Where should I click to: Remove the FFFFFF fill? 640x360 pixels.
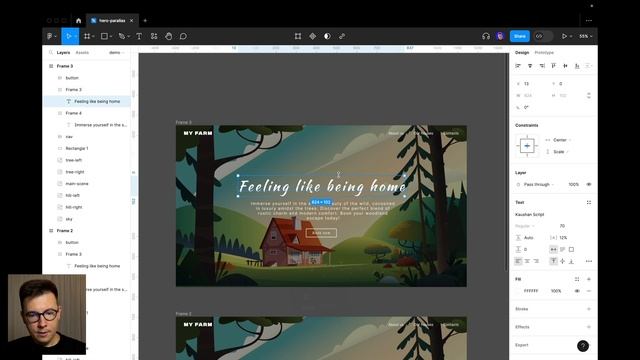(589, 291)
